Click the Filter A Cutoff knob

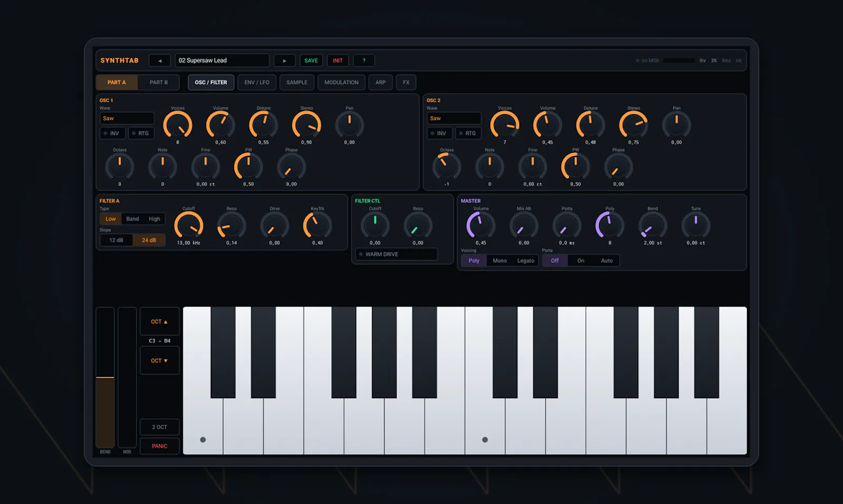[189, 226]
